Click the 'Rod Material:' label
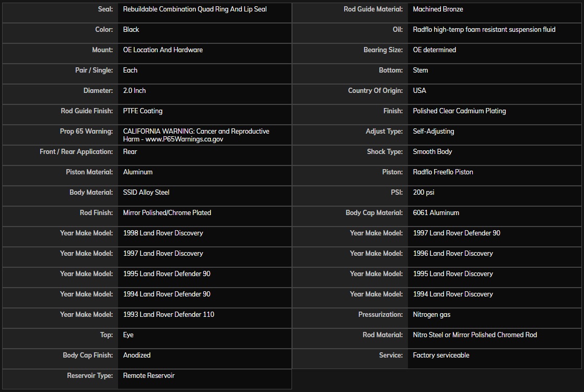This screenshot has width=584, height=392. pyautogui.click(x=383, y=335)
